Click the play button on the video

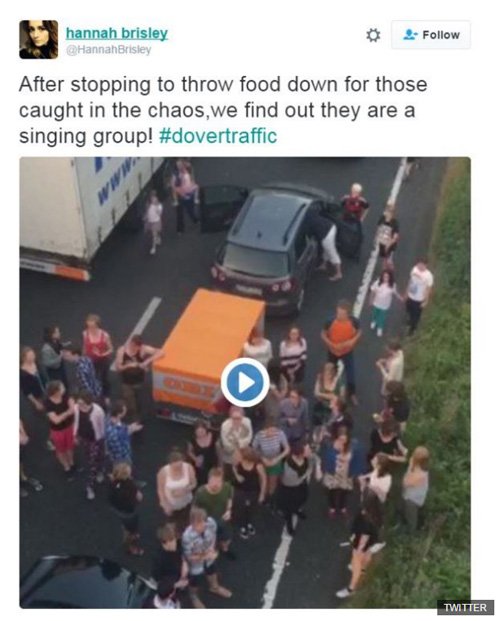245,382
